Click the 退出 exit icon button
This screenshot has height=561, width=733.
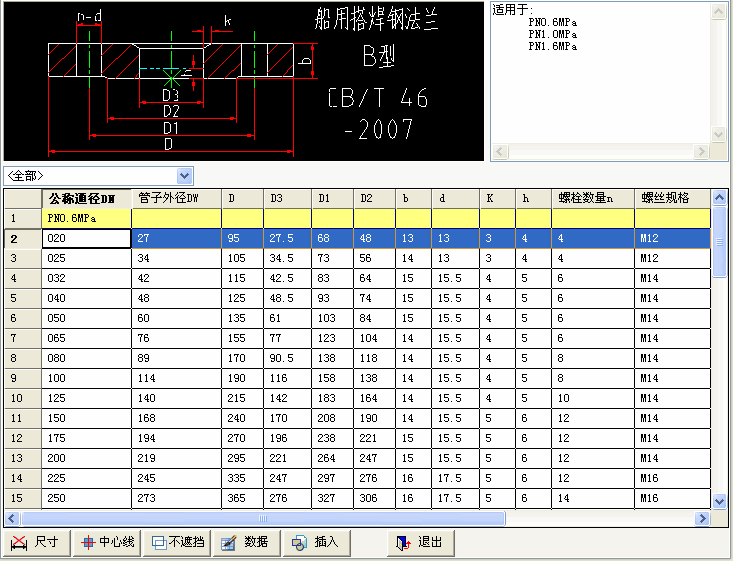coord(420,542)
